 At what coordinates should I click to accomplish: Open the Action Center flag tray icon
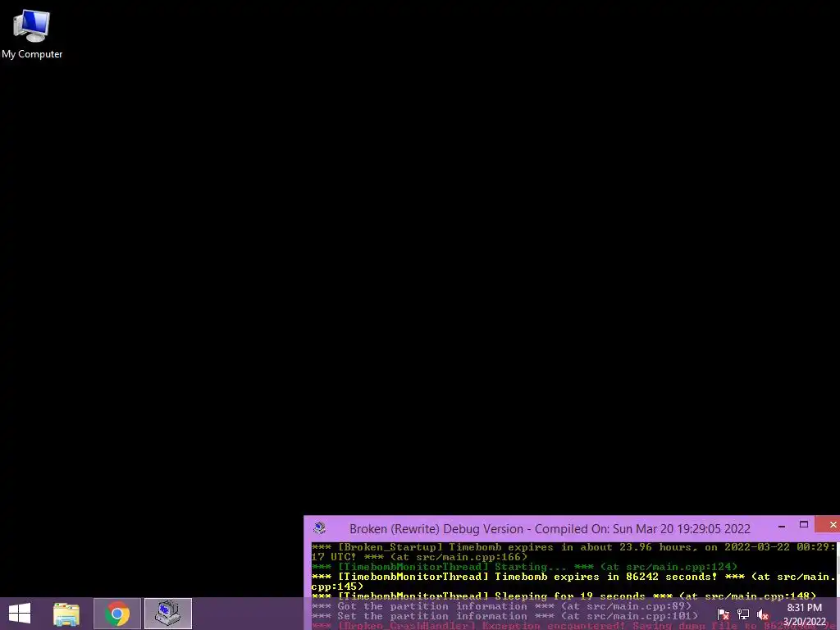click(x=724, y=614)
